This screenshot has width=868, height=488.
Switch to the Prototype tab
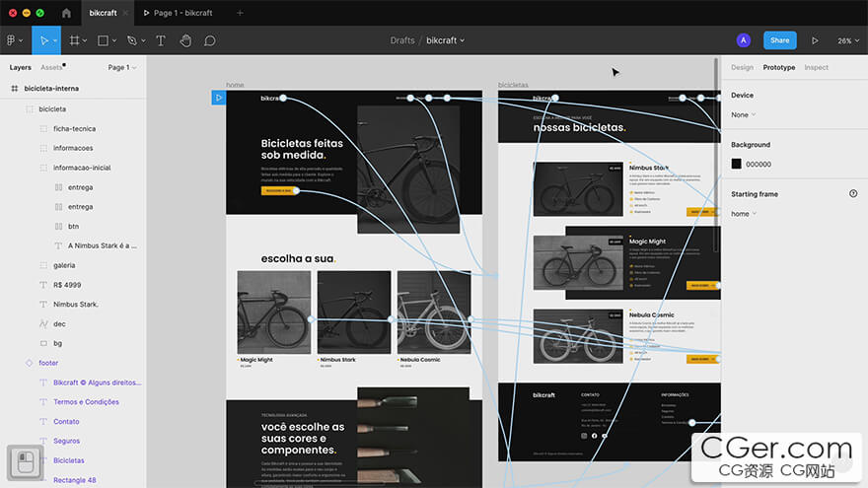point(779,67)
